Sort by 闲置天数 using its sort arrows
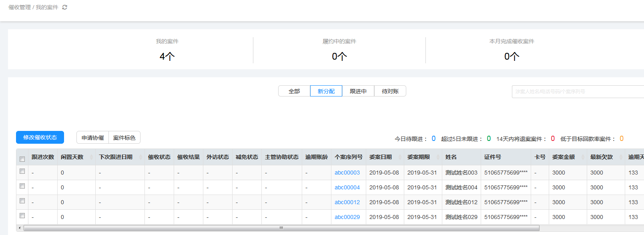This screenshot has width=644, height=235. click(x=91, y=157)
